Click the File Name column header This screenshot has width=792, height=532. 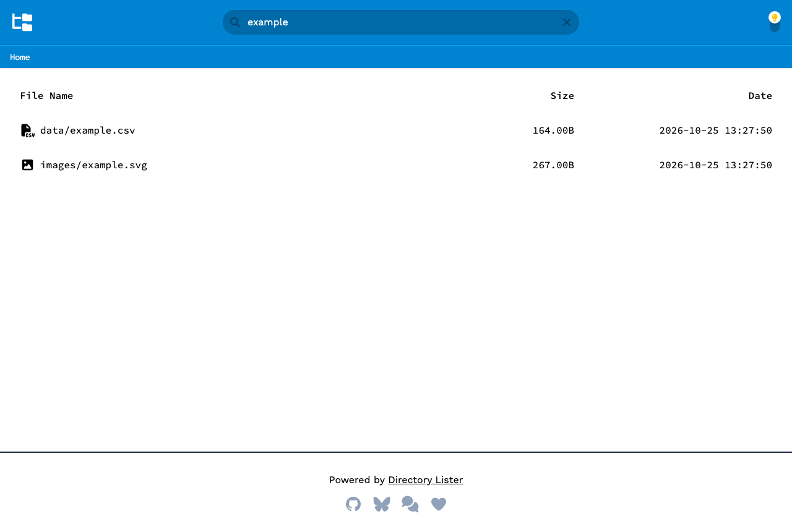tap(46, 96)
